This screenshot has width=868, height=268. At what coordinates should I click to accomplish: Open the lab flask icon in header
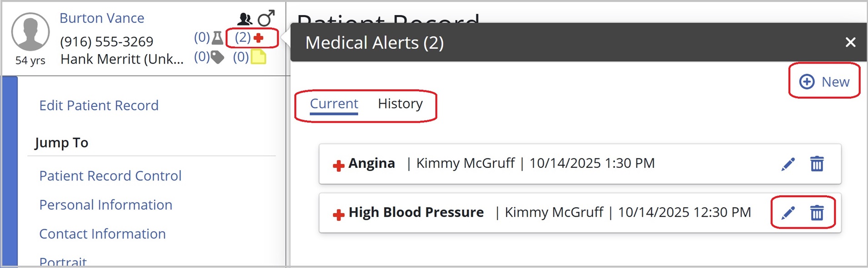click(x=218, y=38)
